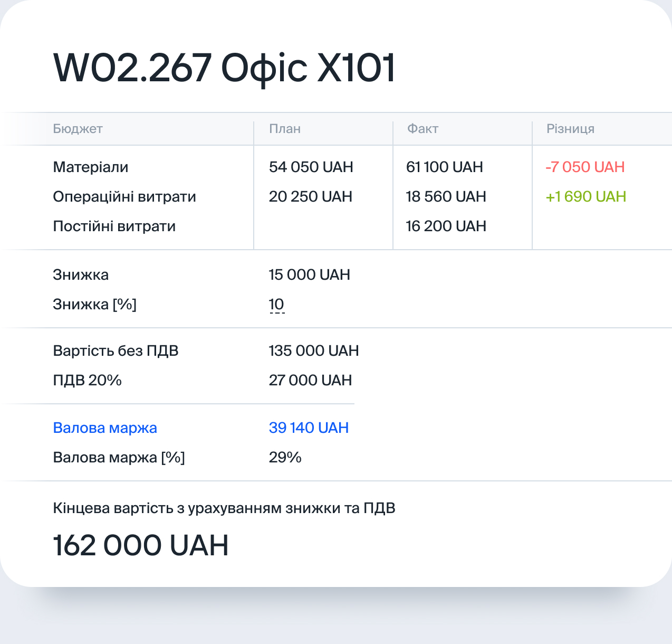
Task: Click the final total 162 000 UAH
Action: pyautogui.click(x=141, y=545)
